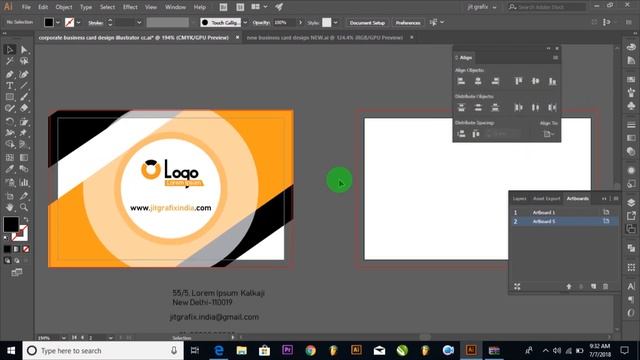Open graphic style dropdown
Viewport: 640px width, 360px height.
point(336,22)
